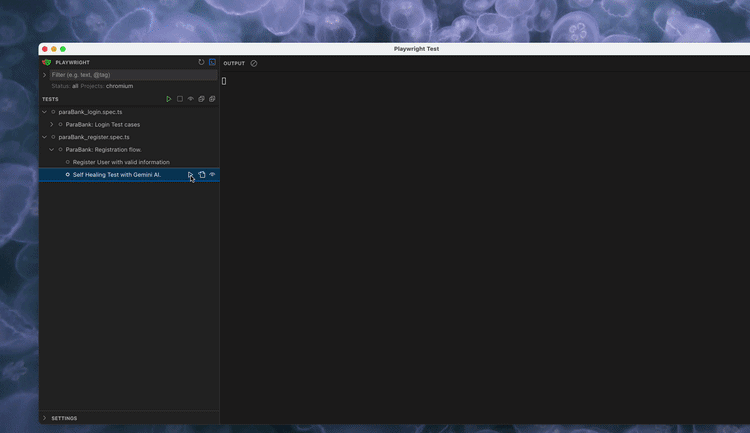The width and height of the screenshot is (750, 433).
Task: Click status circle of paraBank_login.spec.ts
Action: [53, 112]
